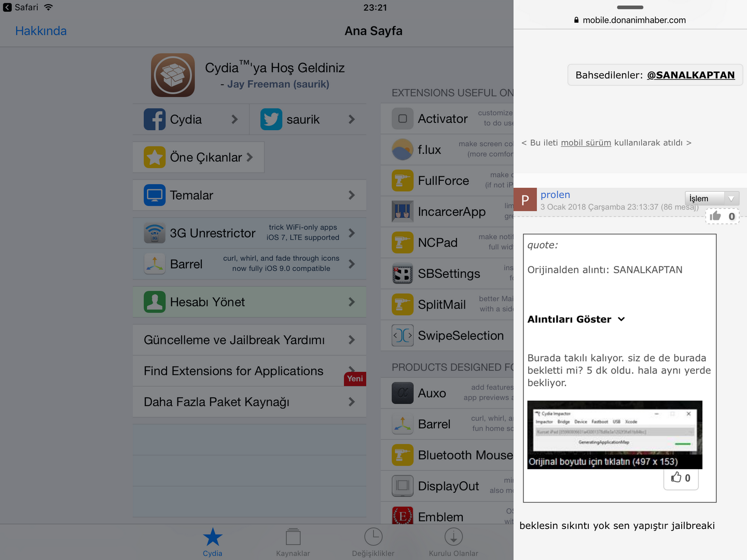Tap prolen's avatar letter P
This screenshot has width=747, height=560.
[525, 200]
